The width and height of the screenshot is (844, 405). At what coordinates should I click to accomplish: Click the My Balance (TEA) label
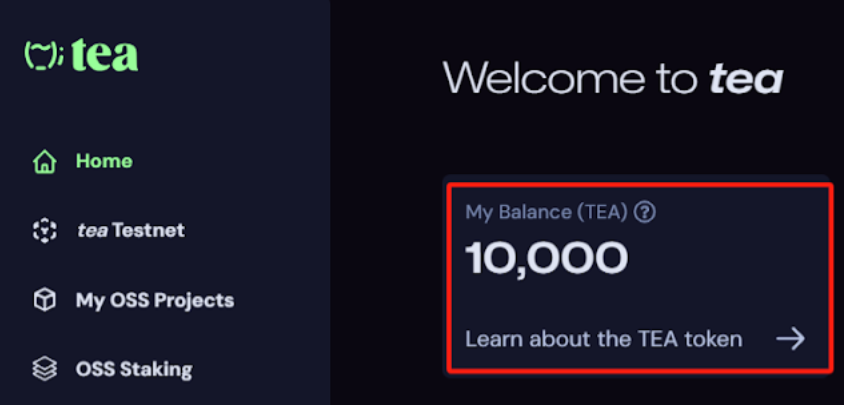[x=546, y=212]
